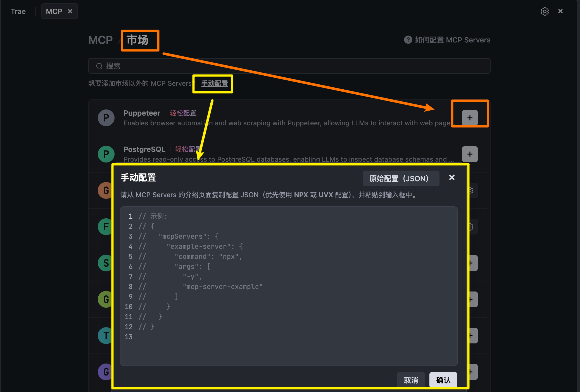Select the MCP tab
Viewport: 580px width, 392px height.
pos(54,11)
